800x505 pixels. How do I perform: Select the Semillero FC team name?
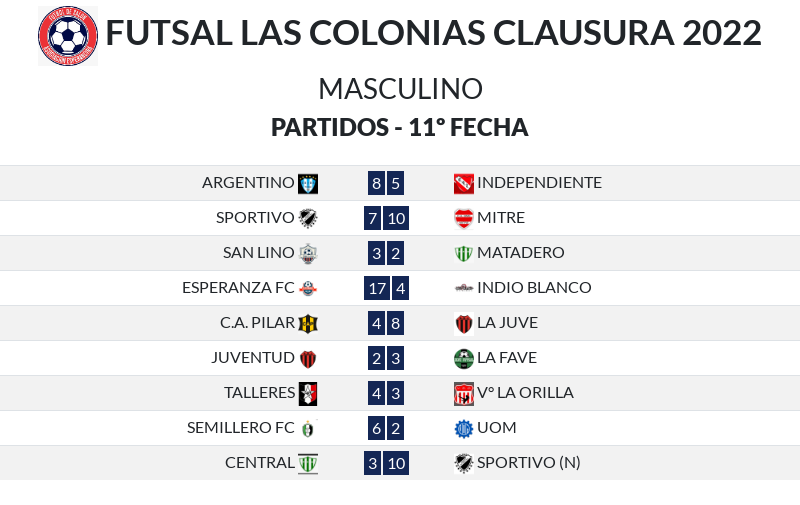(x=240, y=428)
